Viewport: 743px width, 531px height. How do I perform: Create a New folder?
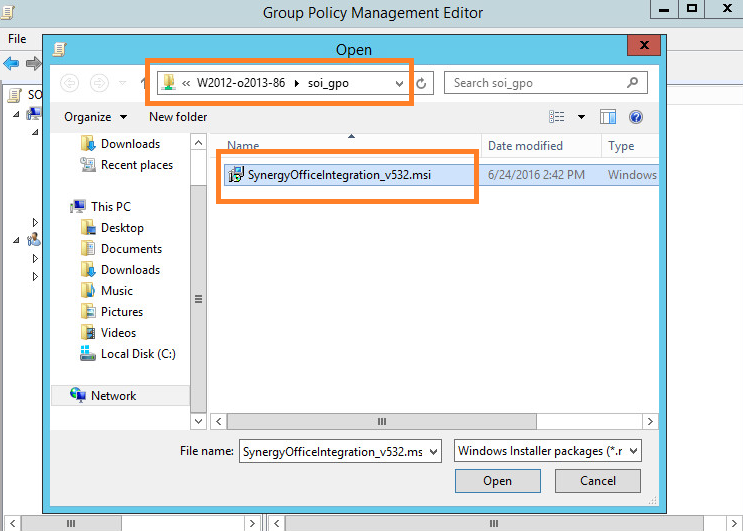tap(178, 117)
